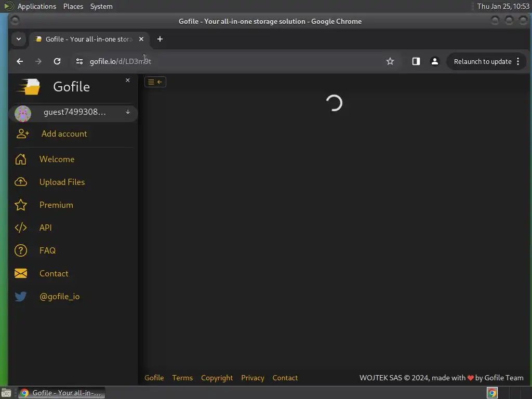Open FAQ link in sidebar

pyautogui.click(x=47, y=250)
